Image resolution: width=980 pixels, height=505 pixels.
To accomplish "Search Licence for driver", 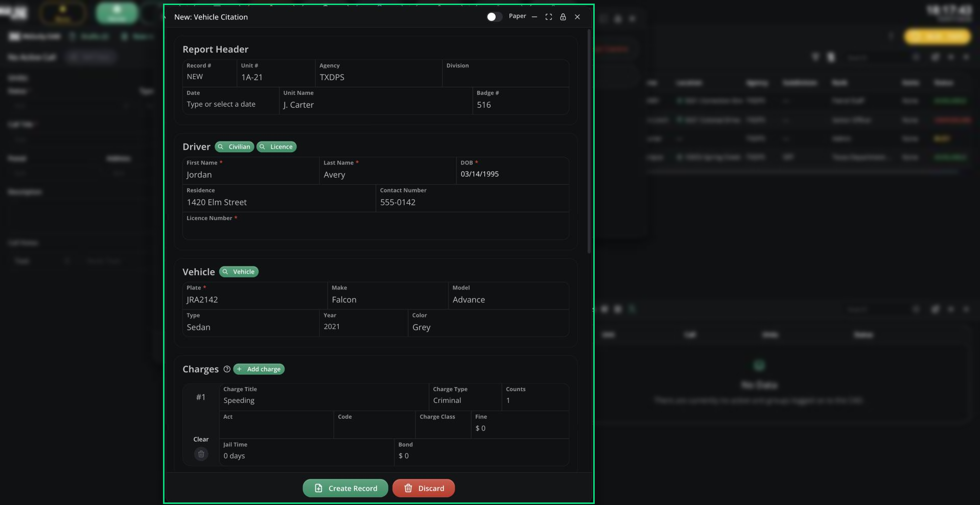I will (x=276, y=147).
